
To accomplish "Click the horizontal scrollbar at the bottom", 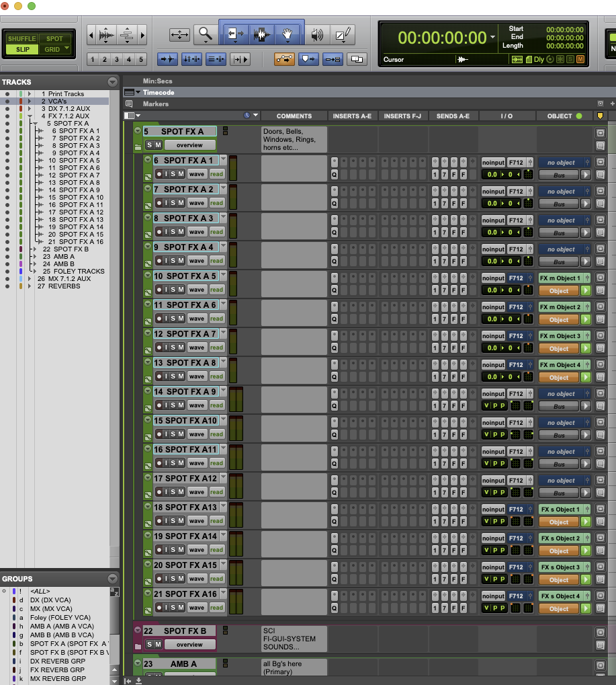I will (369, 681).
